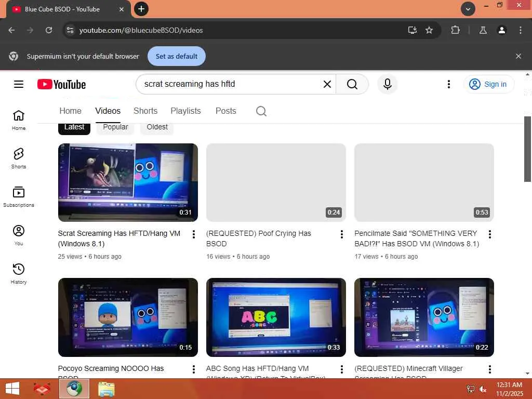Image resolution: width=532 pixels, height=399 pixels.
Task: Start voice search with the microphone icon
Action: [387, 84]
